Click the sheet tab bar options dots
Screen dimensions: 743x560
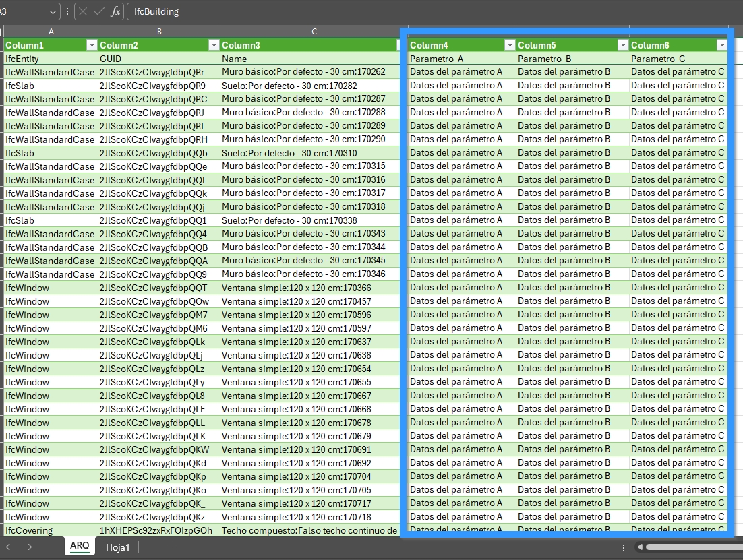click(x=623, y=547)
